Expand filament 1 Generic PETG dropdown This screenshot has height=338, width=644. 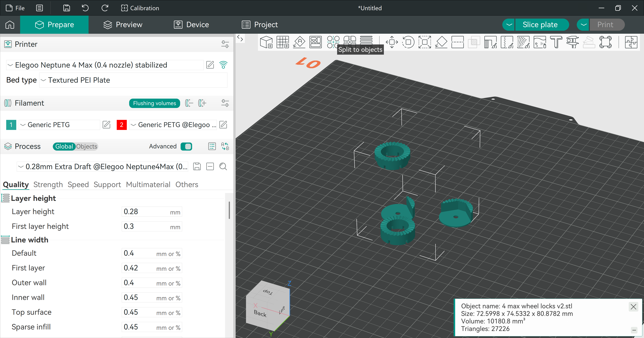coord(59,125)
